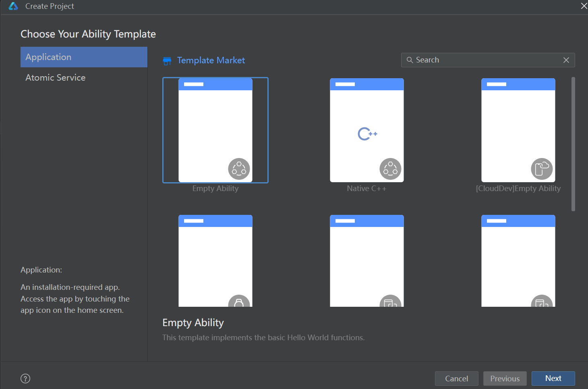Select the Native C++ template
This screenshot has height=389, width=588.
tap(366, 130)
